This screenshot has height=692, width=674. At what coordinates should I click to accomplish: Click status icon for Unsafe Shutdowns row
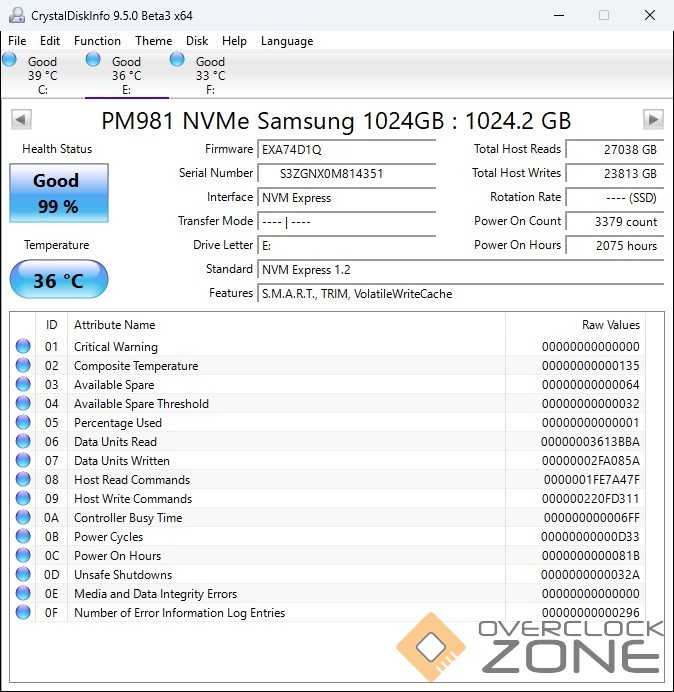(x=23, y=574)
